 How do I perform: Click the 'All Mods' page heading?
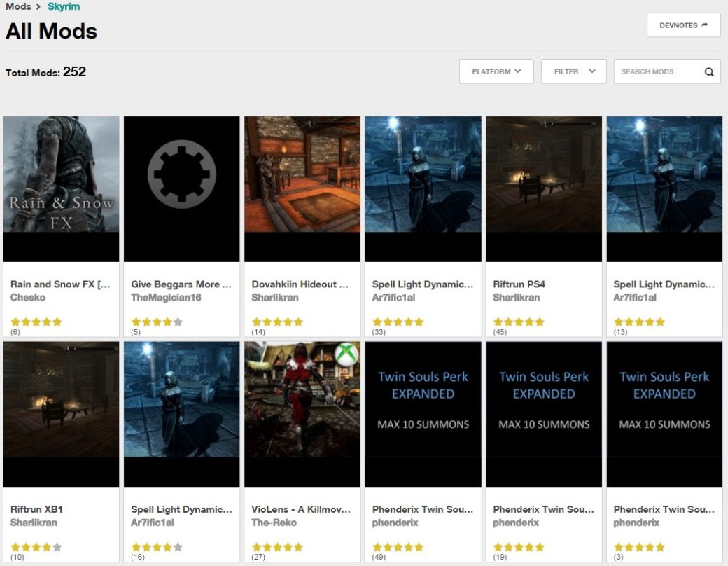pos(52,31)
